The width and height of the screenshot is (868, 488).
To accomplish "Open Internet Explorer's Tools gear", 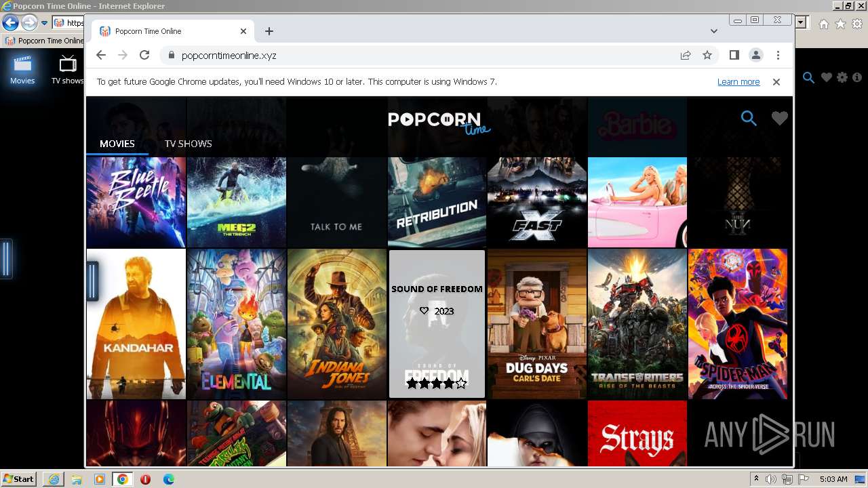I will (x=857, y=24).
